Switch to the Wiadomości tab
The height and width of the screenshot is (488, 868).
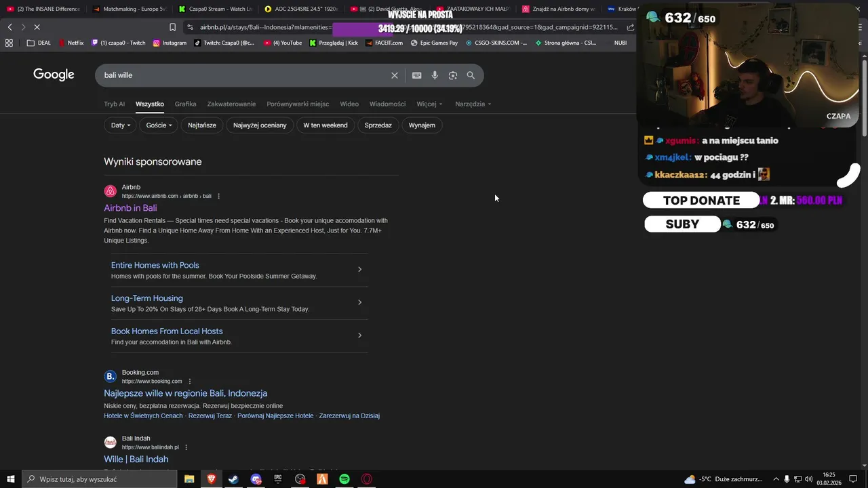pyautogui.click(x=387, y=104)
